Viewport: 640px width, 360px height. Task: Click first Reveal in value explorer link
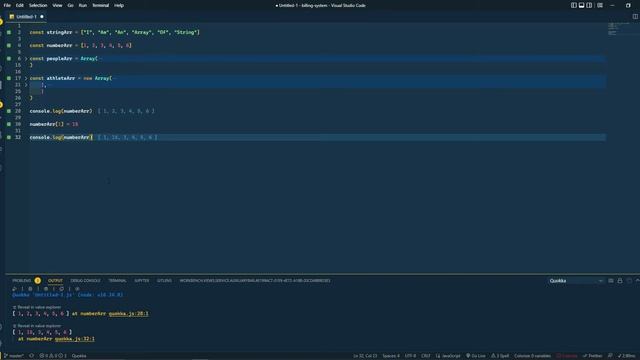coord(37,307)
